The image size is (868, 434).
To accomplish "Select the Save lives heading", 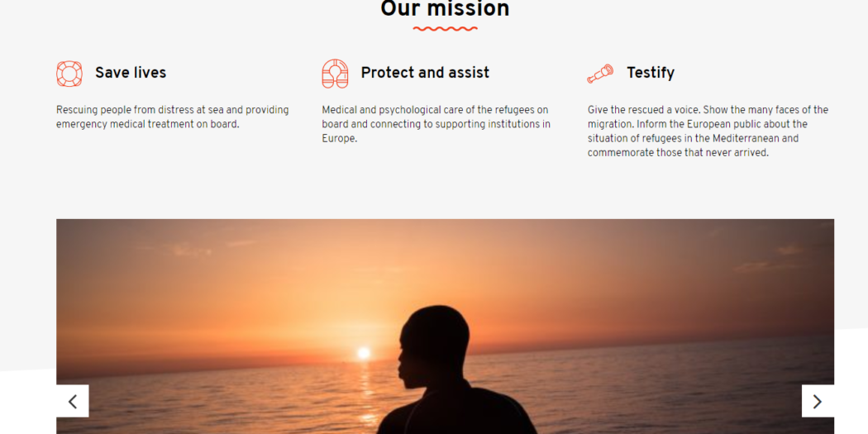I will pos(131,73).
